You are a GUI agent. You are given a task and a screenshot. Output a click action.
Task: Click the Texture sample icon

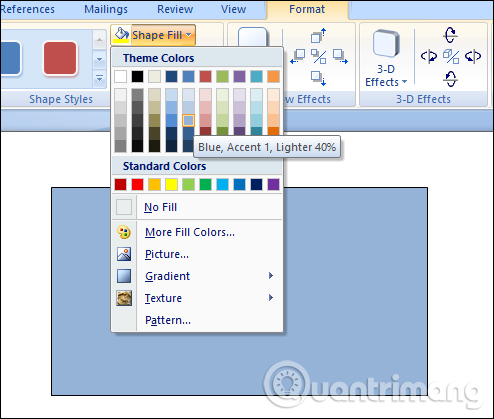tap(124, 298)
